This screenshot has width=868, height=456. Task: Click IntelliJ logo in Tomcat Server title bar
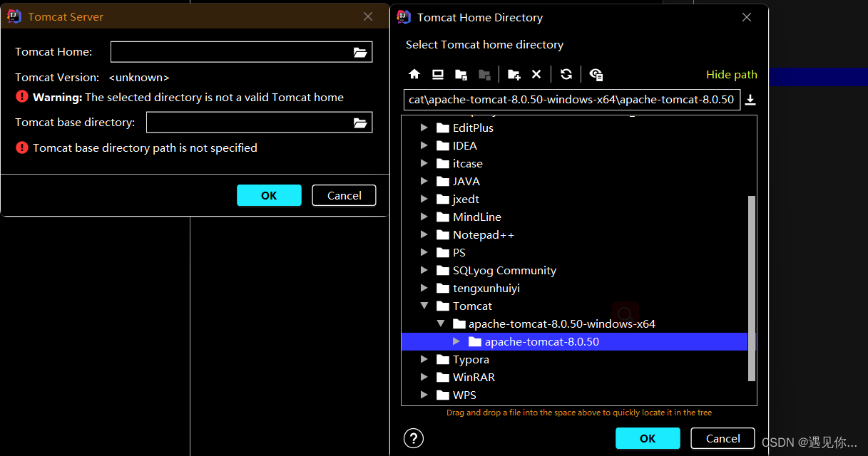click(14, 16)
